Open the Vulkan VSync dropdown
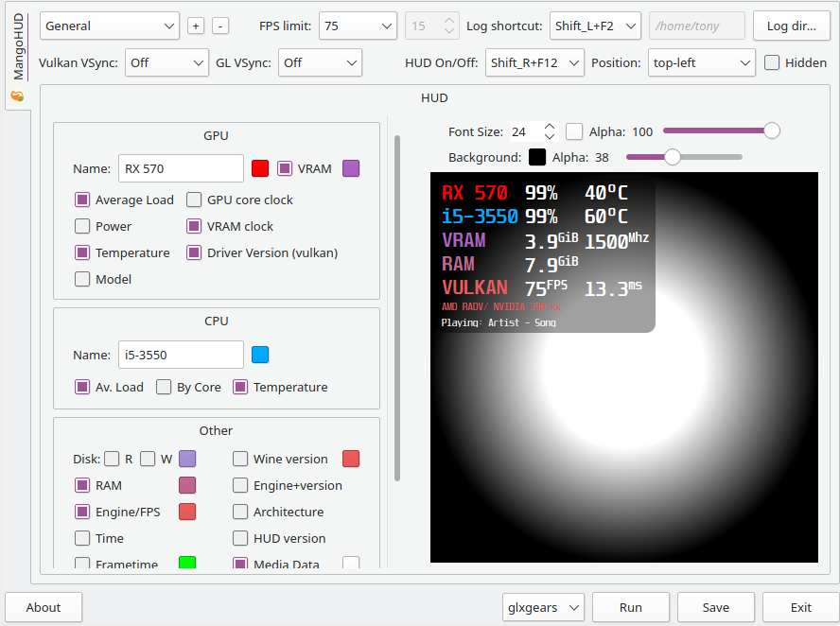The image size is (840, 626). pos(166,62)
